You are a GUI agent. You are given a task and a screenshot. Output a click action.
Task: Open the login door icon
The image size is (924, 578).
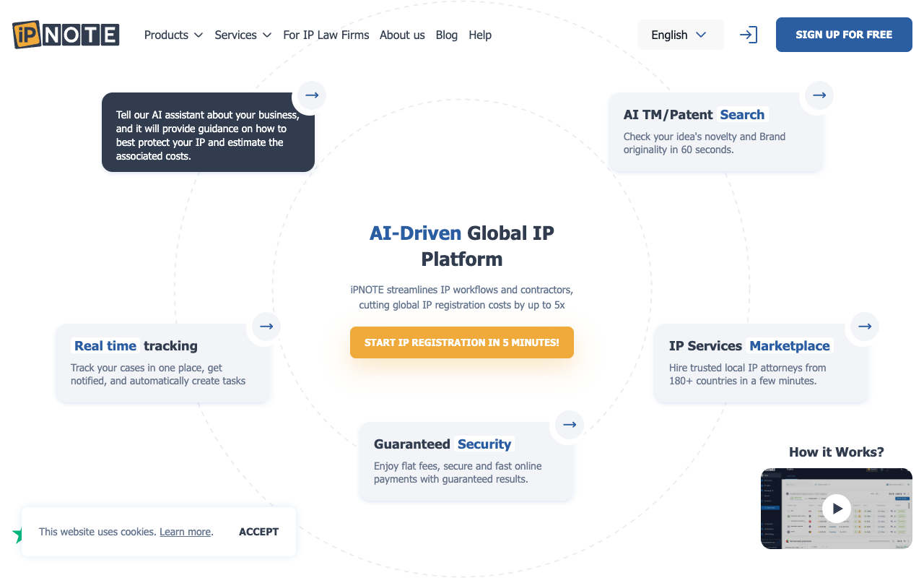pyautogui.click(x=749, y=35)
